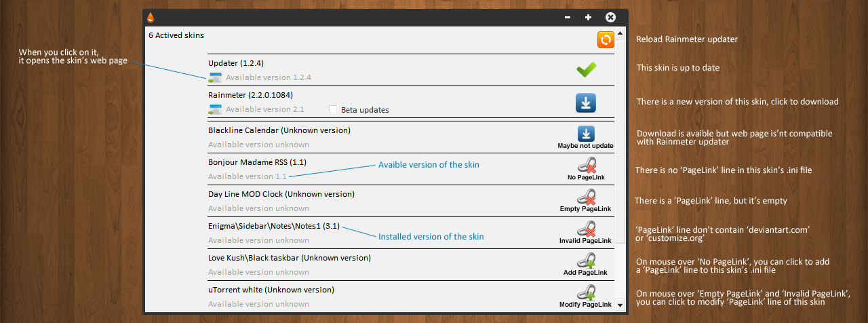Select 'uTorrent white (Unknown version)' row
868x323 pixels.
point(271,290)
